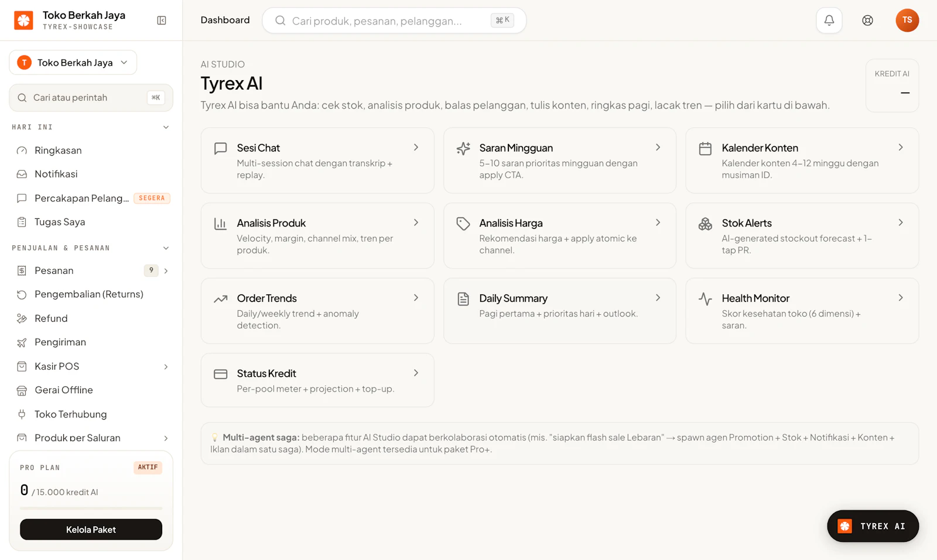Focus the Cari atau perintah field
The height and width of the screenshot is (560, 937).
[x=91, y=98]
